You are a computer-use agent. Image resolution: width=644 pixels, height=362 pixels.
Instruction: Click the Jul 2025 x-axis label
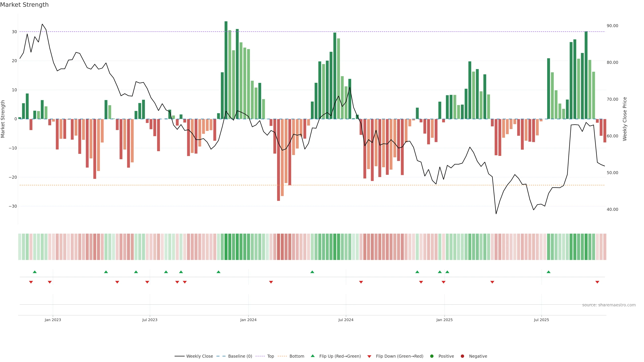point(542,320)
